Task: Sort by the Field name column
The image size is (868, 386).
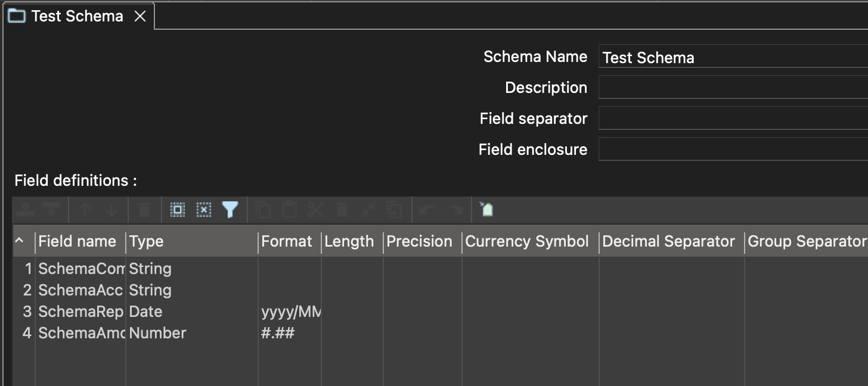Action: [x=77, y=241]
